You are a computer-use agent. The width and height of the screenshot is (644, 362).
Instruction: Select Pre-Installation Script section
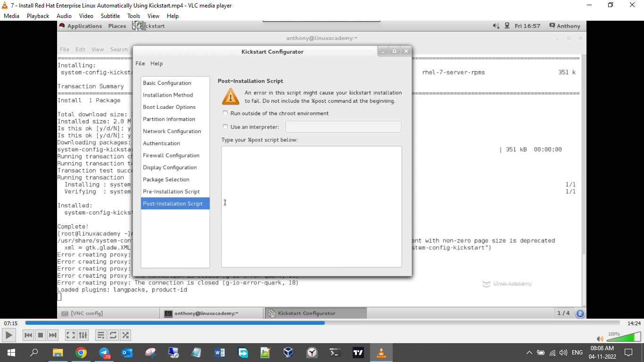(x=175, y=191)
